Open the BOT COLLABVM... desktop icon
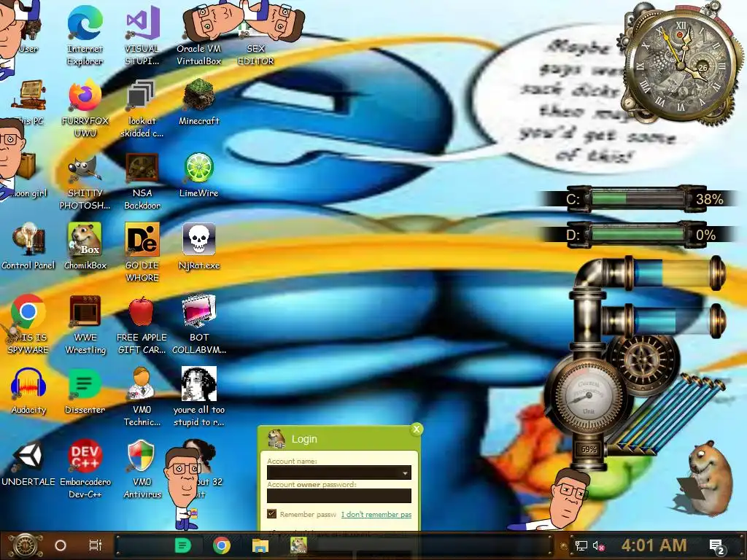The image size is (747, 560). tap(198, 324)
